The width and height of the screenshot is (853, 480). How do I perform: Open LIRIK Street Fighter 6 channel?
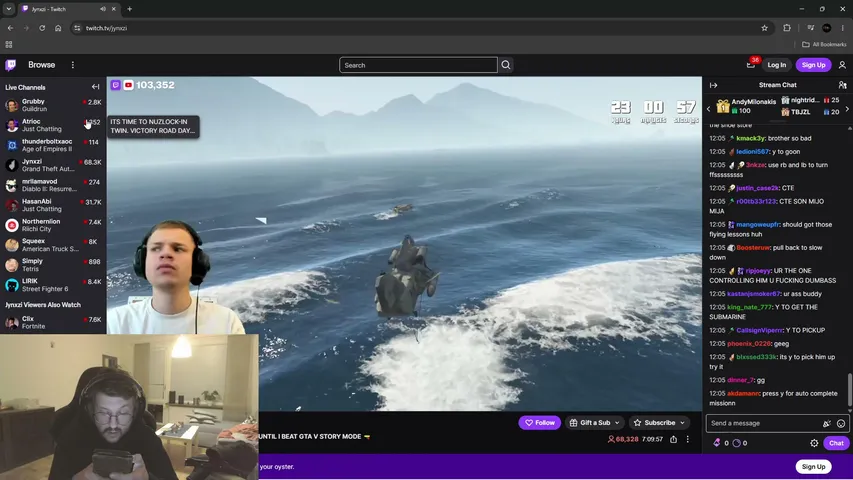point(53,285)
